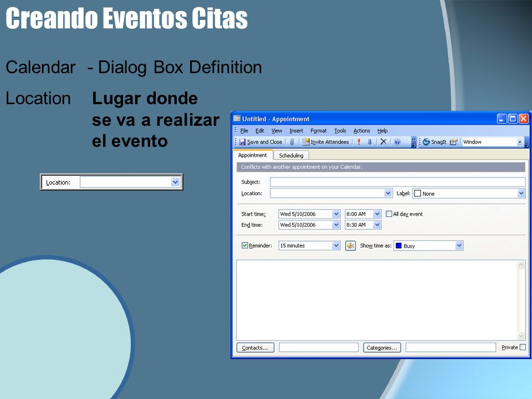Click the paperclip Insert File icon
The height and width of the screenshot is (399, 532).
coord(292,142)
